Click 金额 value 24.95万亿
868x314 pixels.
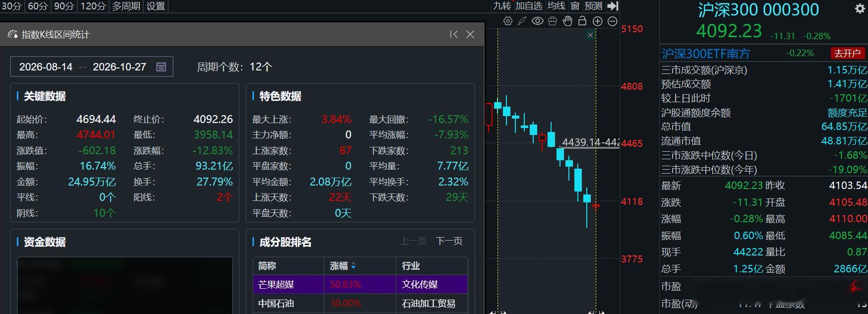click(92, 182)
